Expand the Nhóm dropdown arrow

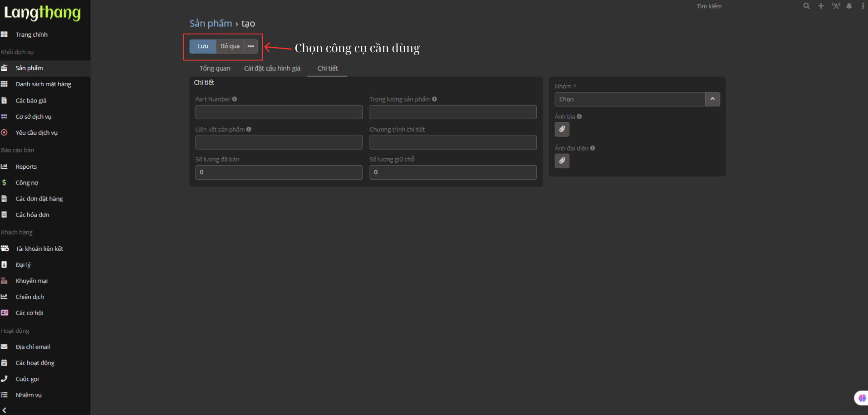(x=712, y=99)
